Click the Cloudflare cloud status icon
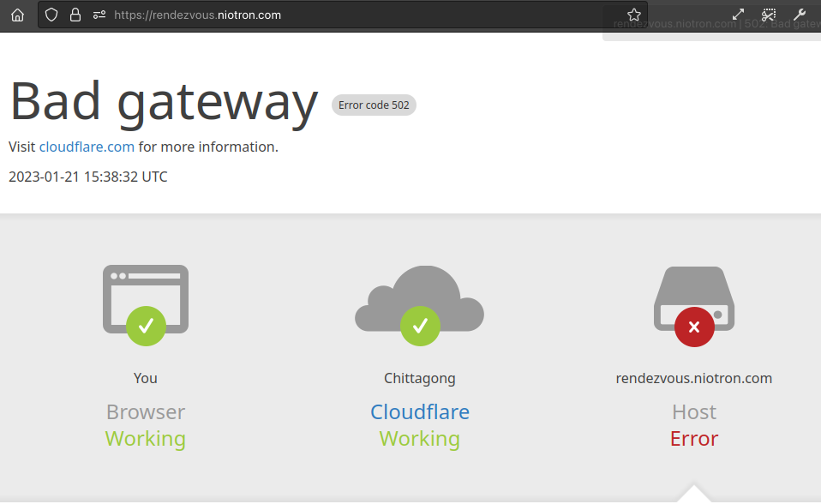 click(419, 305)
